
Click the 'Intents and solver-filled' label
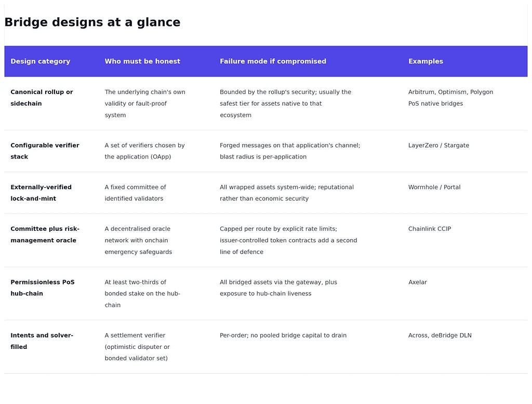(x=42, y=341)
